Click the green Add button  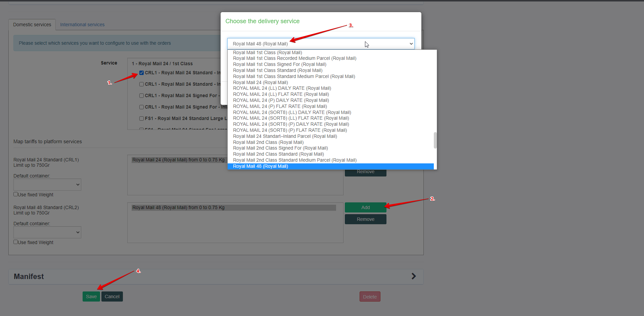coord(366,207)
